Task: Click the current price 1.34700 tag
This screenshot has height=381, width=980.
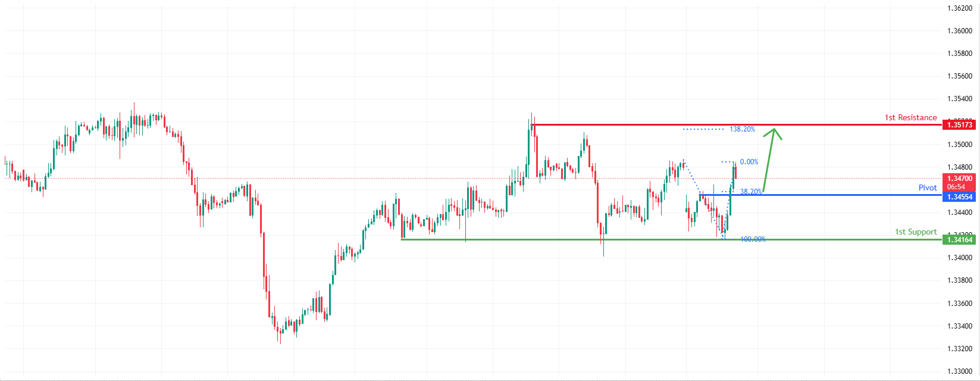Action: click(959, 178)
